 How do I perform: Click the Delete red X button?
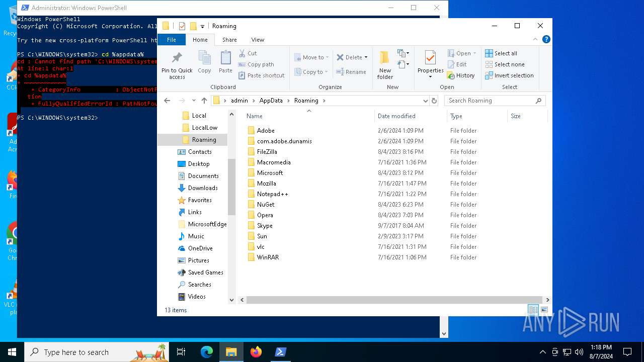point(352,57)
